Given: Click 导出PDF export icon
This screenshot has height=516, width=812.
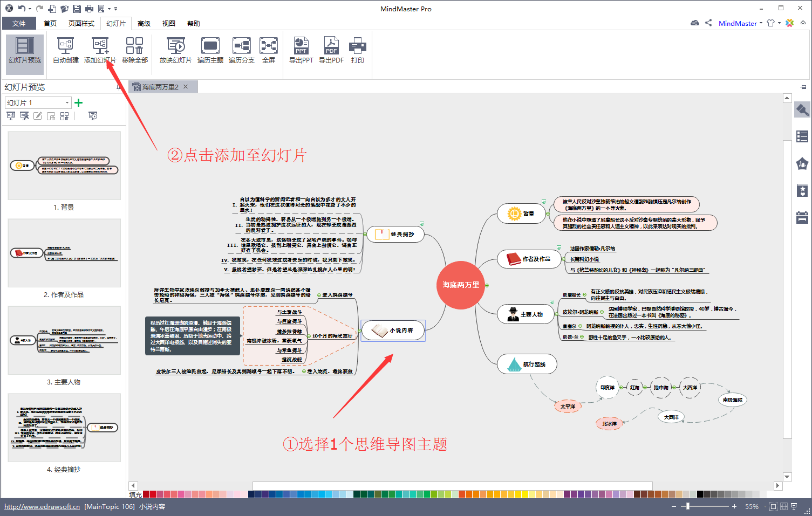Looking at the screenshot, I should click(x=331, y=50).
